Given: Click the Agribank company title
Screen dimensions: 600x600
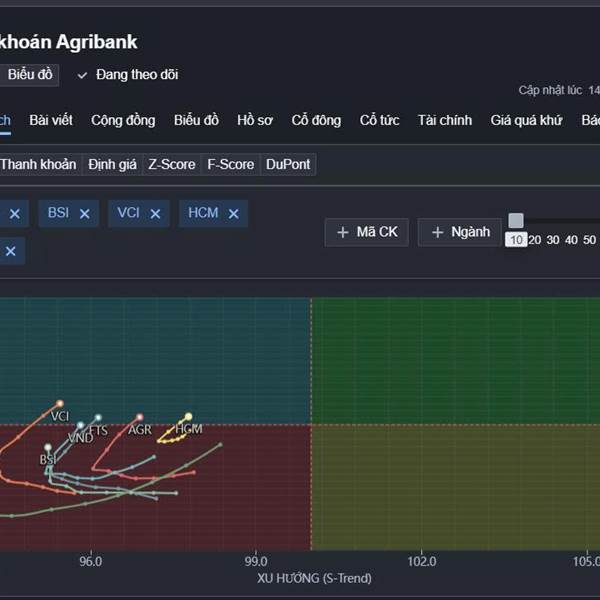Looking at the screenshot, I should point(68,42).
